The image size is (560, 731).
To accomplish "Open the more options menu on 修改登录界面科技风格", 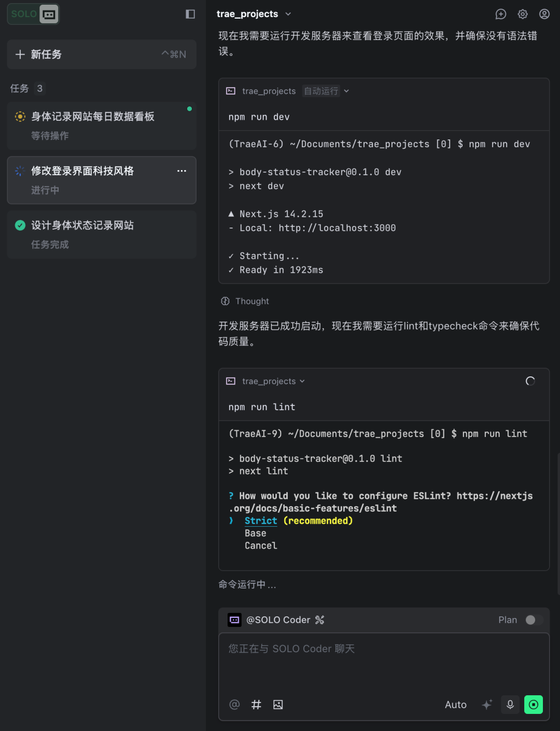I will click(181, 171).
